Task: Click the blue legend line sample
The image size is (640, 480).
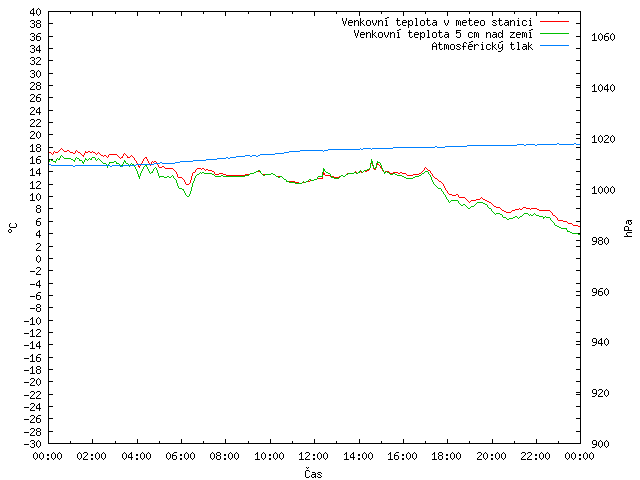Action: coord(554,45)
